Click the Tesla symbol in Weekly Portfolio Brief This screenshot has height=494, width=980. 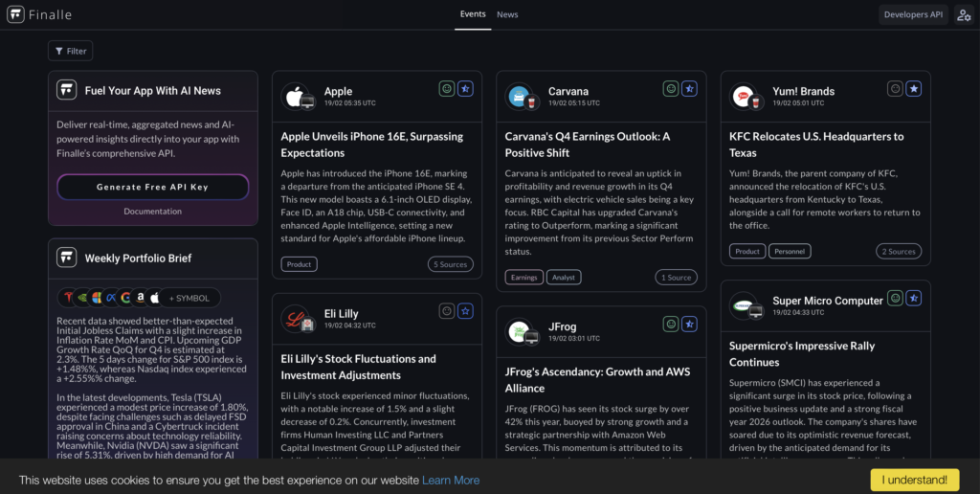[x=68, y=298]
